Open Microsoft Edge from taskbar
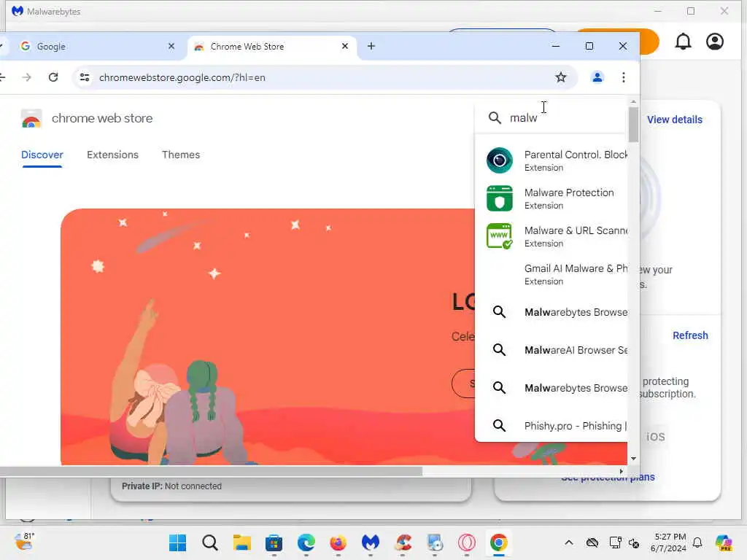Viewport: 747px width, 560px height. point(306,542)
